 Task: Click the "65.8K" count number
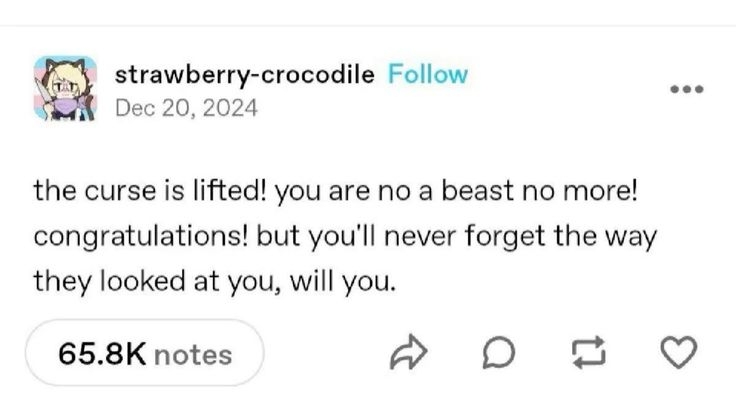click(x=102, y=353)
